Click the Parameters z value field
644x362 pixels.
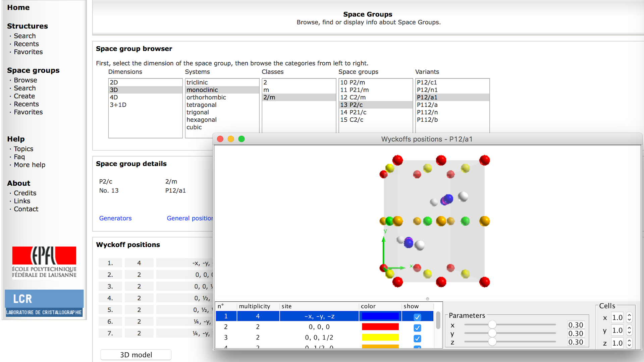576,342
